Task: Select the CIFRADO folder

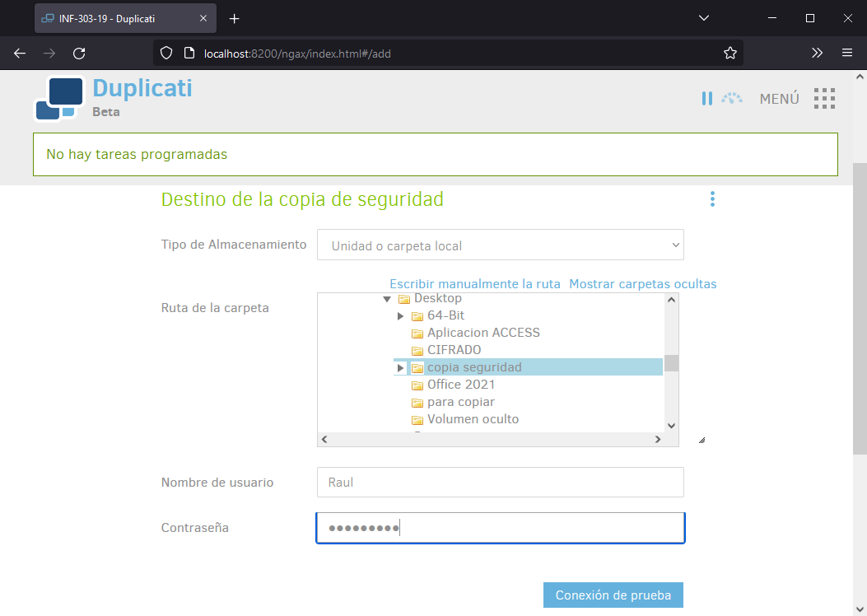Action: coord(454,350)
